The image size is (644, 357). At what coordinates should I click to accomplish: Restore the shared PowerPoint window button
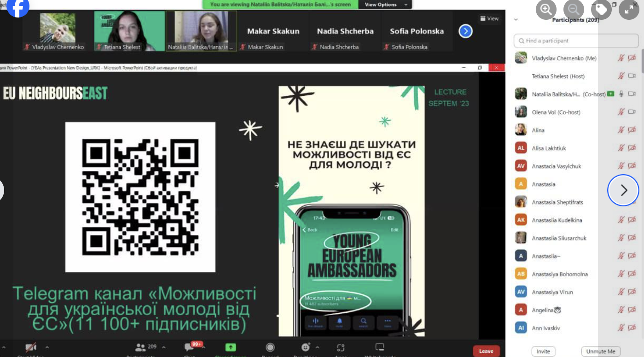pyautogui.click(x=480, y=68)
